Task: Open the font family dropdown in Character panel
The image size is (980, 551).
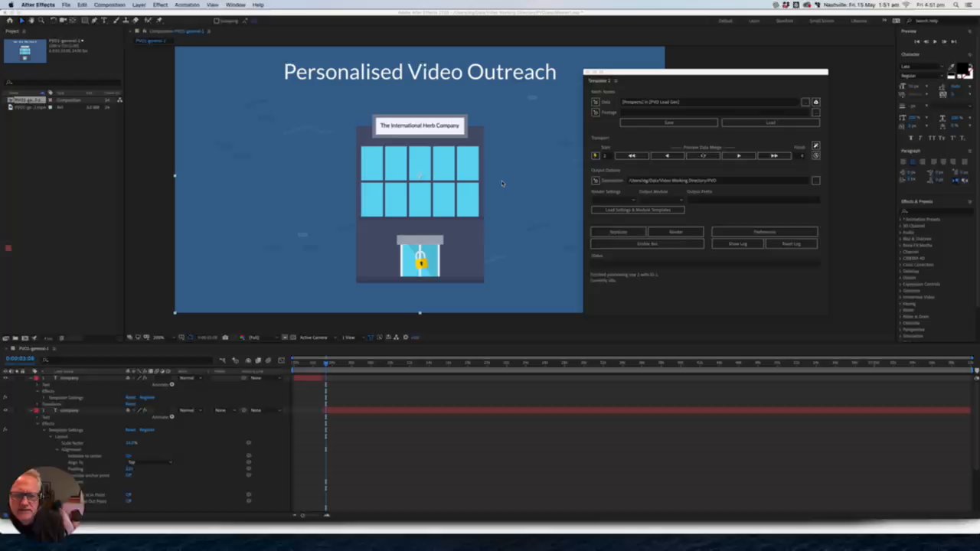Action: click(x=922, y=67)
